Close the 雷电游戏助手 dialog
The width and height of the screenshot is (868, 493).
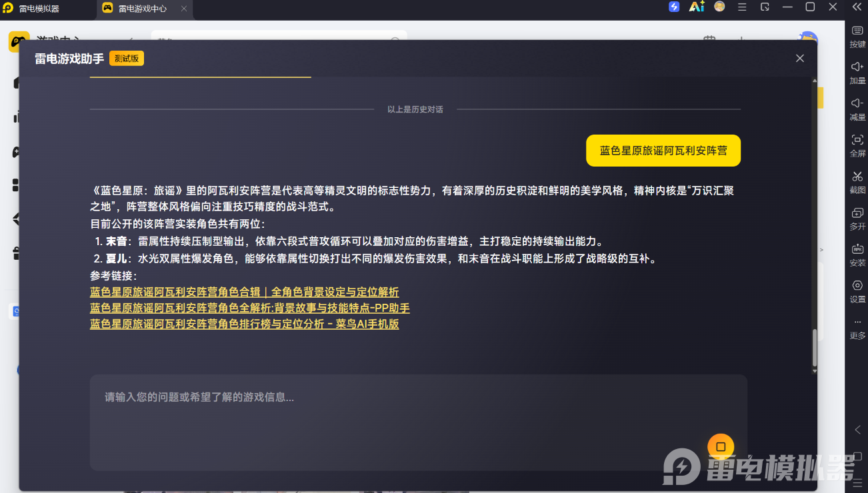[x=800, y=59]
